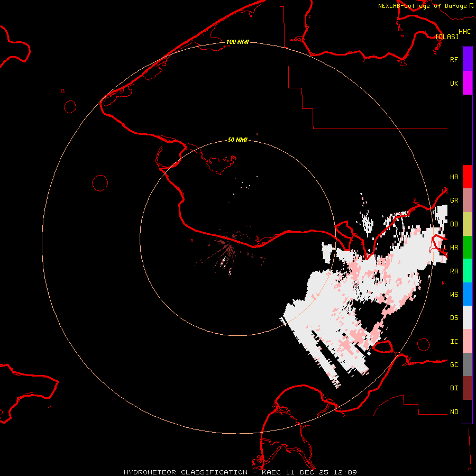The height and width of the screenshot is (476, 476).
Task: Select the BI brown legend swatch
Action: point(467,388)
